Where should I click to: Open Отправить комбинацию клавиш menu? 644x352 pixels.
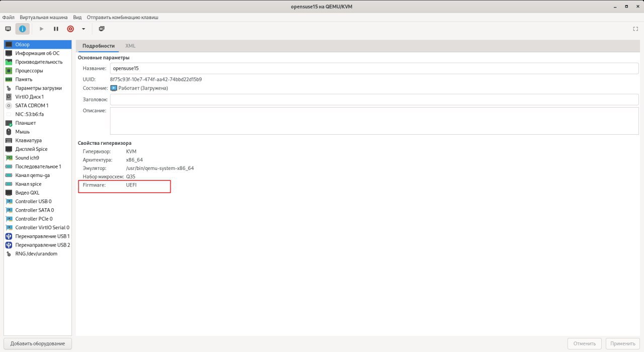[122, 17]
